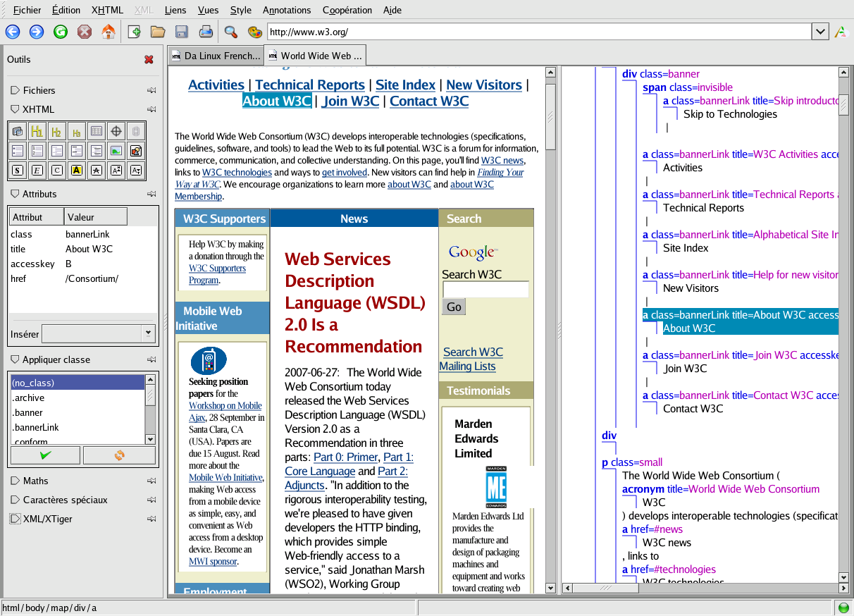Click the strikethrough A icon
Image resolution: width=854 pixels, height=616 pixels.
tap(97, 171)
